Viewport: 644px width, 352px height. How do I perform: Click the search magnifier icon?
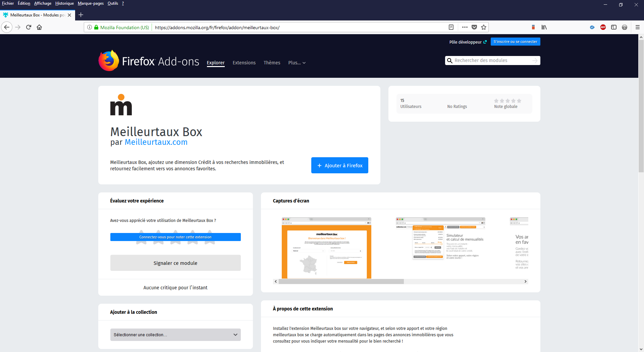point(450,61)
